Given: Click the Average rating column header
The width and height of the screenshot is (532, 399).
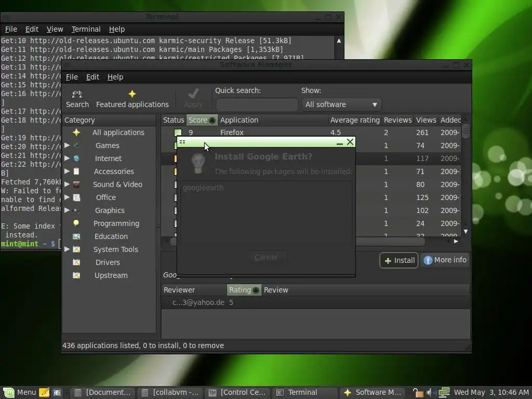Looking at the screenshot, I should (x=355, y=120).
